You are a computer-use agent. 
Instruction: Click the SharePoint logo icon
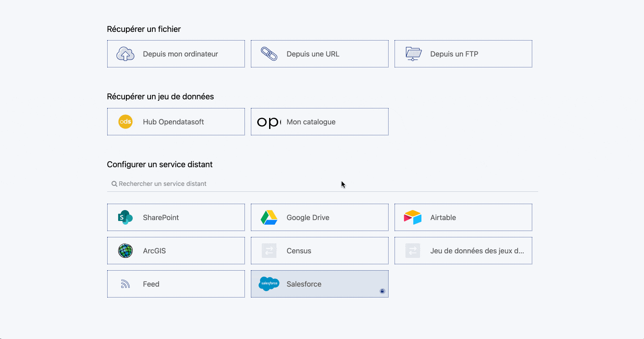tap(125, 217)
